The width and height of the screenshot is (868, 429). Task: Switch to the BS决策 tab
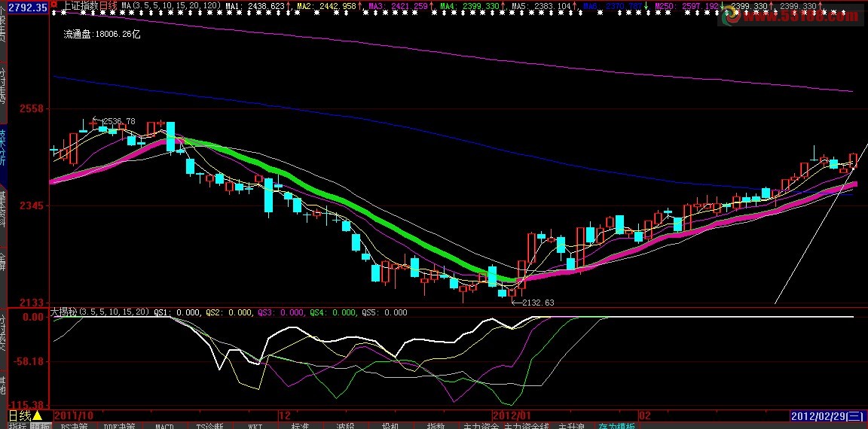74,426
